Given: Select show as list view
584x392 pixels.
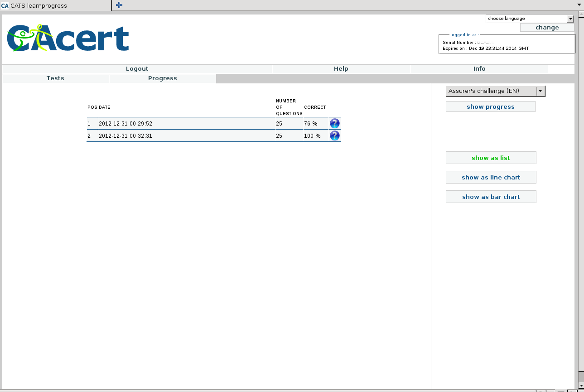Looking at the screenshot, I should click(x=491, y=158).
